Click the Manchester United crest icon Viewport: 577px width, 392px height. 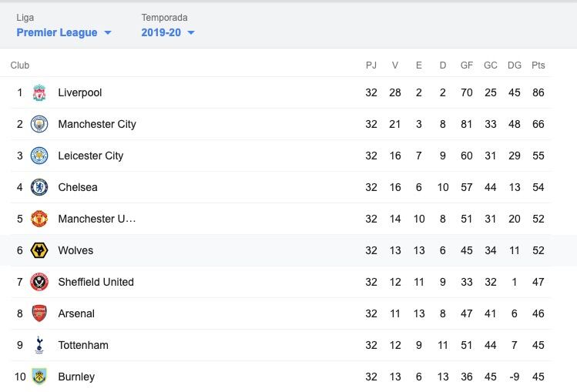pyautogui.click(x=39, y=219)
